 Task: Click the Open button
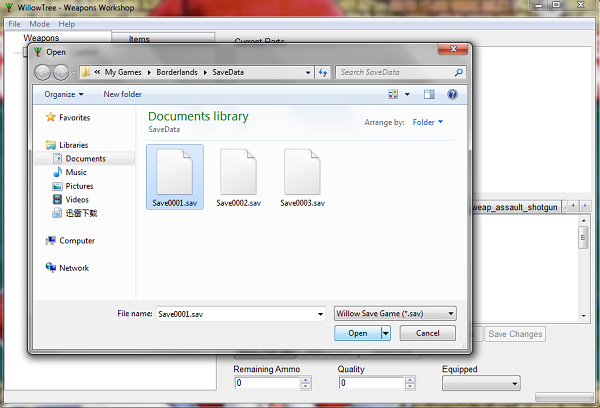click(358, 333)
